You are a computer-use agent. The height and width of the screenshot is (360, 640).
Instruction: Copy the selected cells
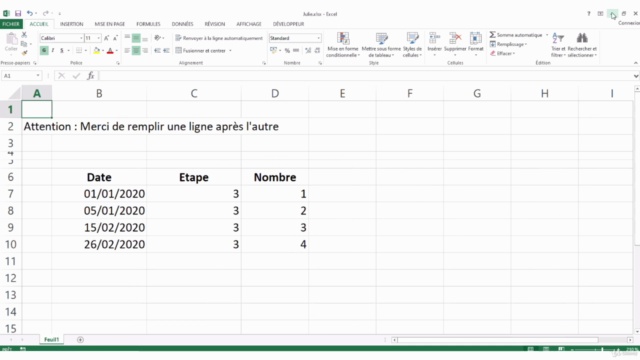pos(24,44)
